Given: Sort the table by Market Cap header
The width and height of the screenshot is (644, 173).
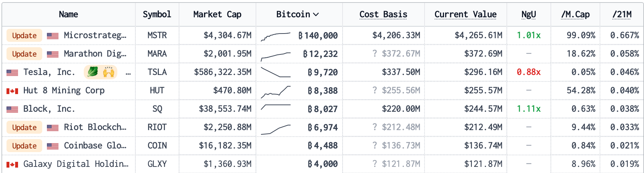Looking at the screenshot, I should click(217, 14).
